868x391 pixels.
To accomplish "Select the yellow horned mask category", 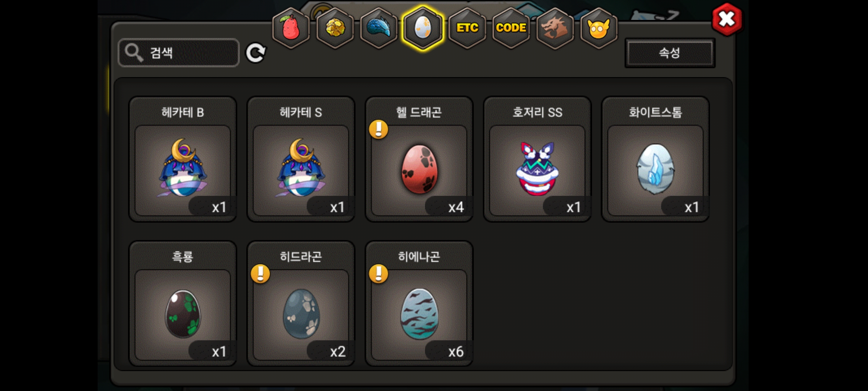I will coord(599,28).
